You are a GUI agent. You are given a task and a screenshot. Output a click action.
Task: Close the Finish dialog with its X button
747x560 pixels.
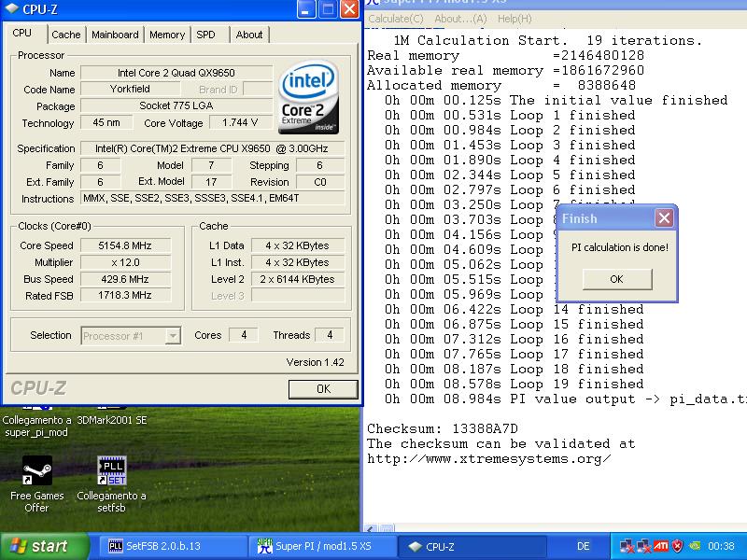[664, 218]
